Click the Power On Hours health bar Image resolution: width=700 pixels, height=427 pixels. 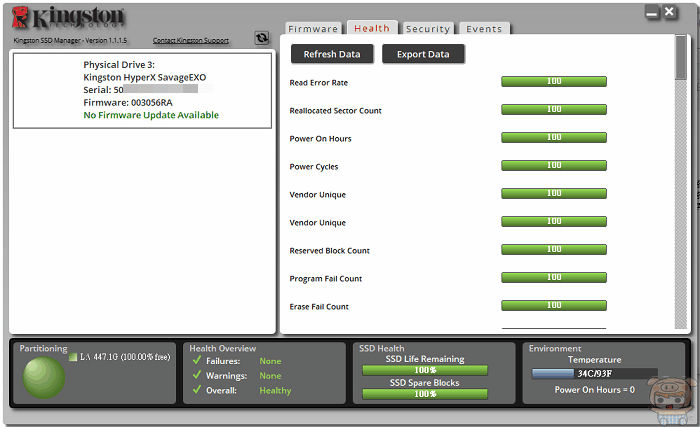554,137
